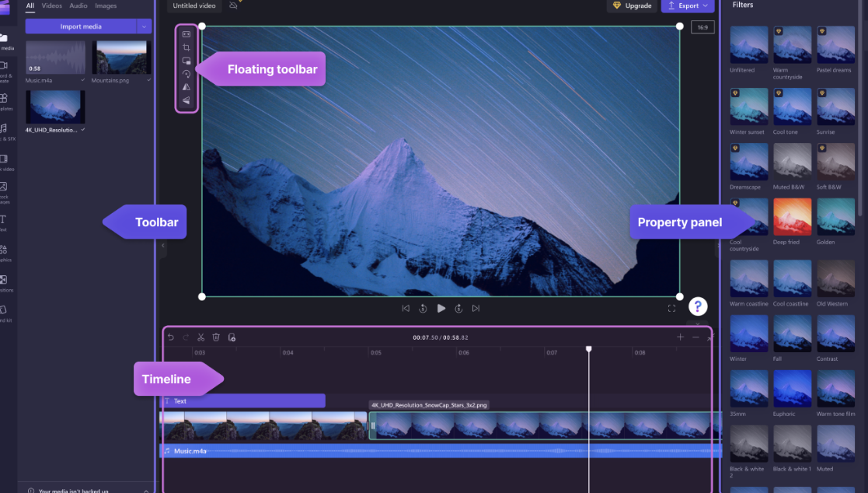This screenshot has height=493, width=868.
Task: Expand the Import media dropdown arrow
Action: click(144, 26)
